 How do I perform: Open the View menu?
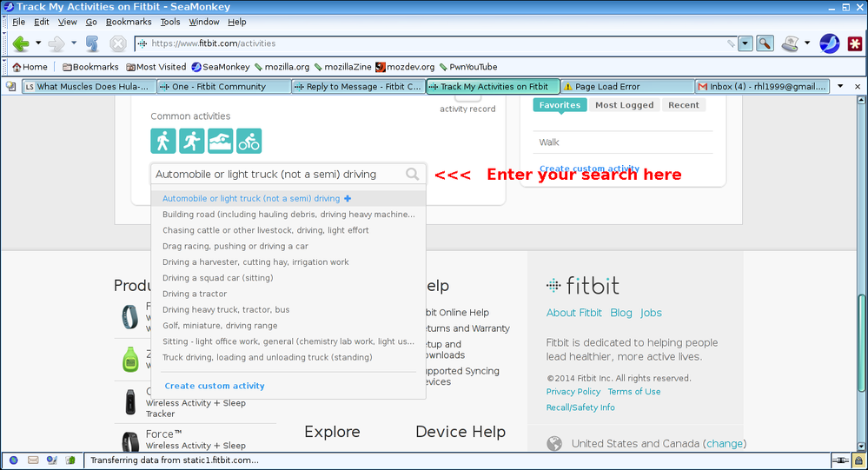pos(68,22)
